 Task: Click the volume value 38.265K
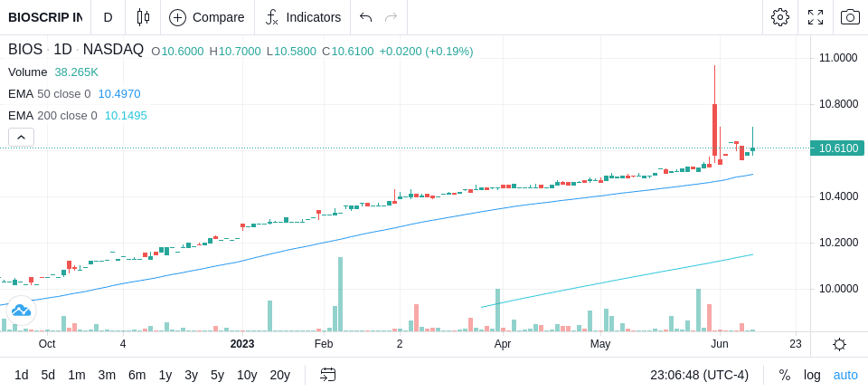[x=76, y=72]
